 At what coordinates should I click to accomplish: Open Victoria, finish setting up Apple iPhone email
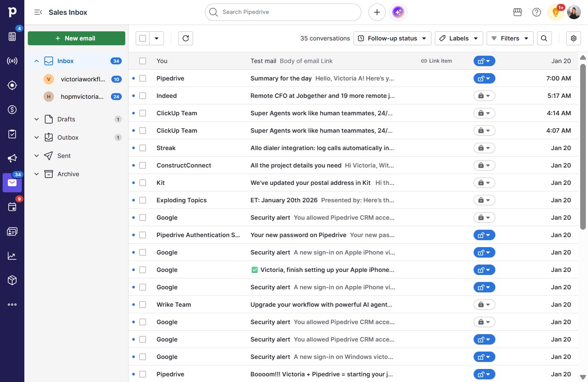[323, 270]
